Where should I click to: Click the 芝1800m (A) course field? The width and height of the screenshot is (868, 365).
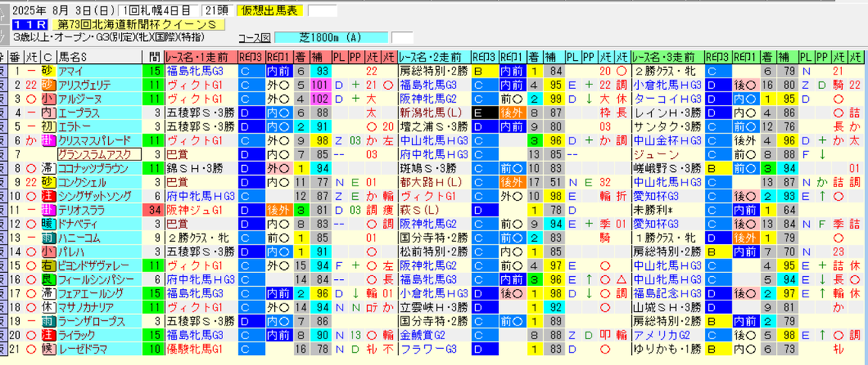[331, 37]
